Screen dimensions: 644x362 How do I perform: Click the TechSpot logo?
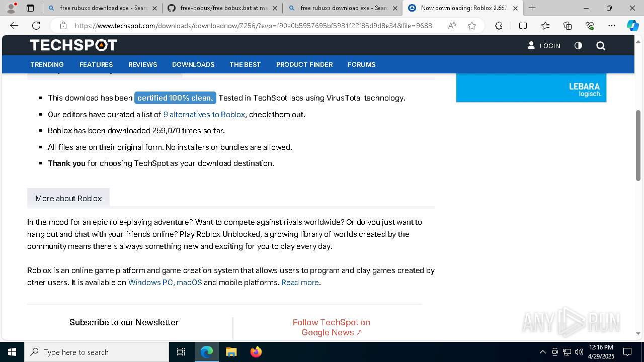[x=73, y=45]
